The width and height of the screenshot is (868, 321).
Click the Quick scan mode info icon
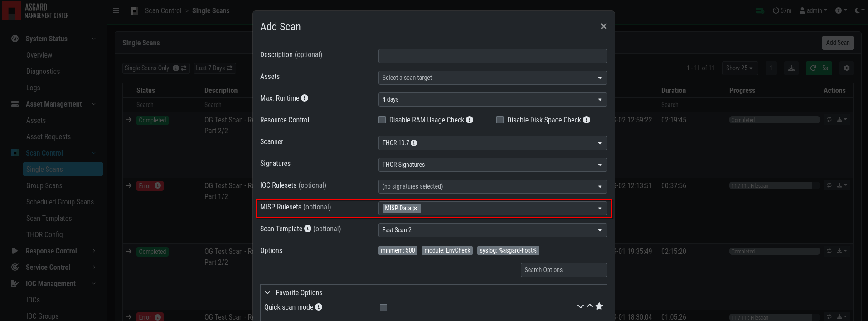tap(319, 307)
